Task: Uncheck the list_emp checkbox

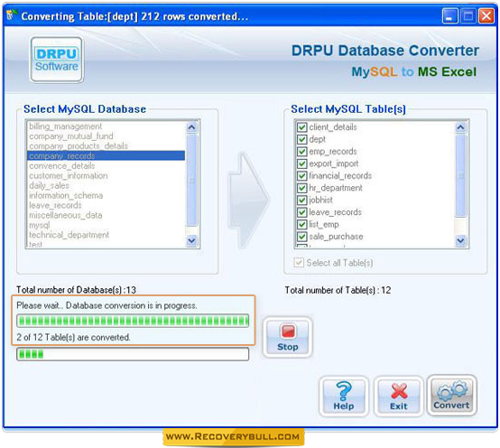Action: 302,224
